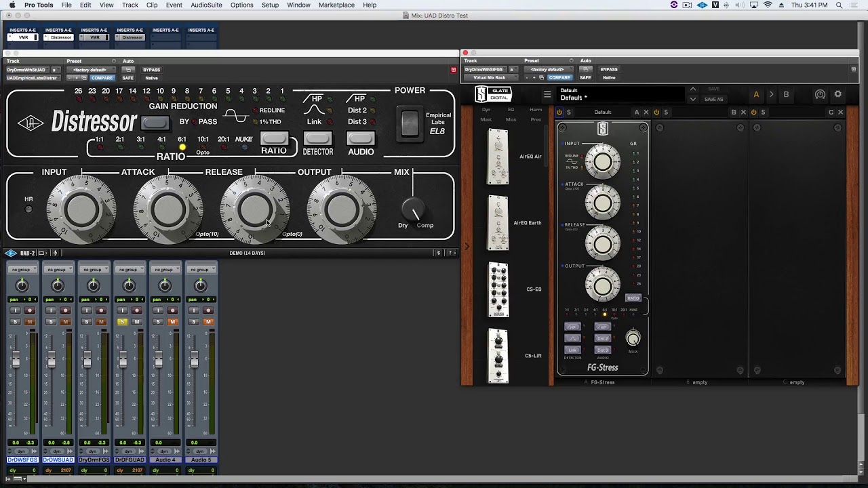Click BYPASS in the Virtual Mix Rack header
868x488 pixels.
[609, 70]
